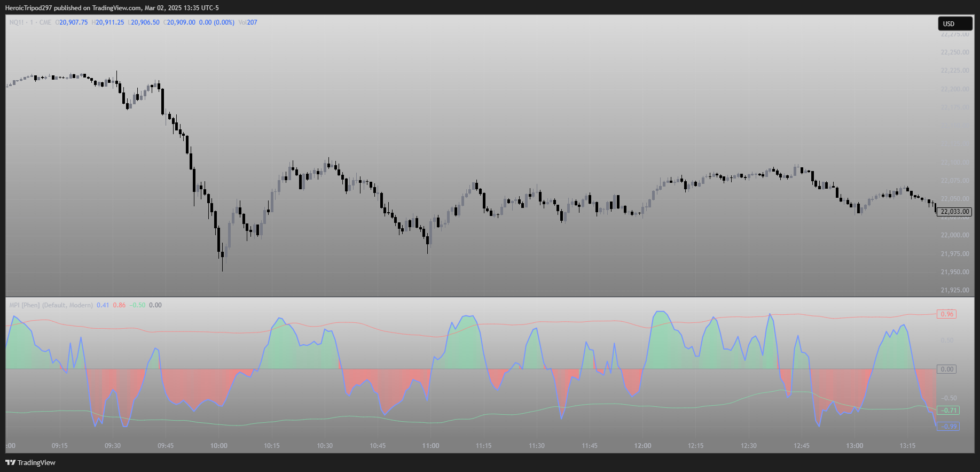Click the 21,925.00 price axis label

[955, 290]
